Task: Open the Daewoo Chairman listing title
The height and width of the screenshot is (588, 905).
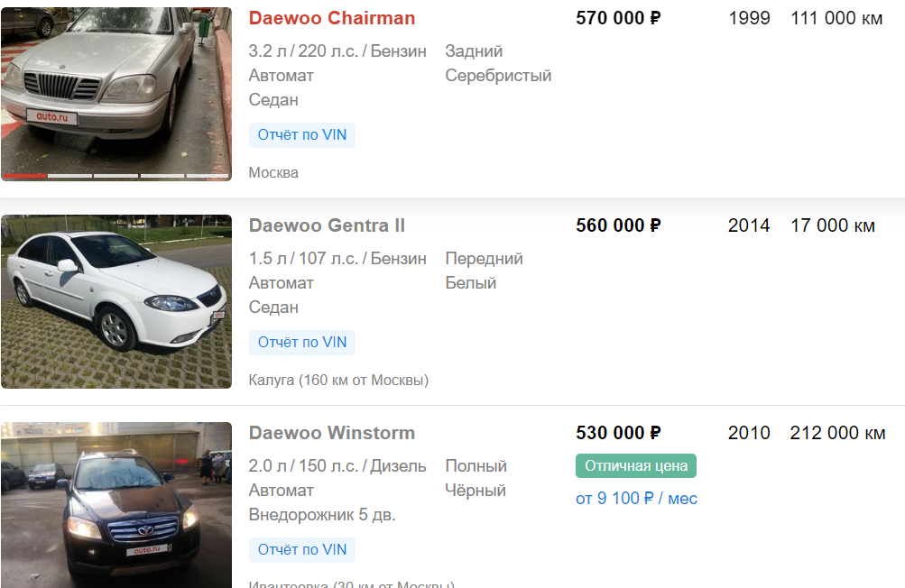Action: [x=332, y=18]
